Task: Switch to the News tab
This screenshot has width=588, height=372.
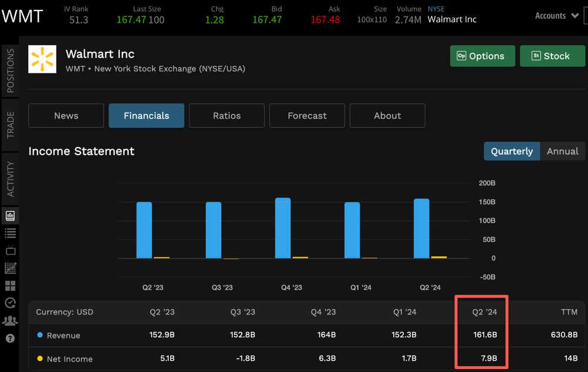Action: 66,116
